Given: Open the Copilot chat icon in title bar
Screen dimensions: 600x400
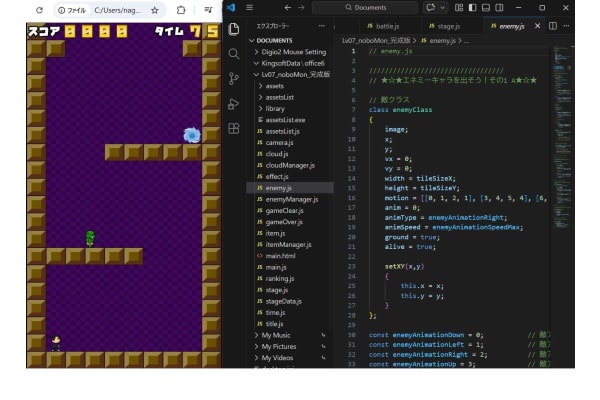Looking at the screenshot, I should [x=431, y=7].
